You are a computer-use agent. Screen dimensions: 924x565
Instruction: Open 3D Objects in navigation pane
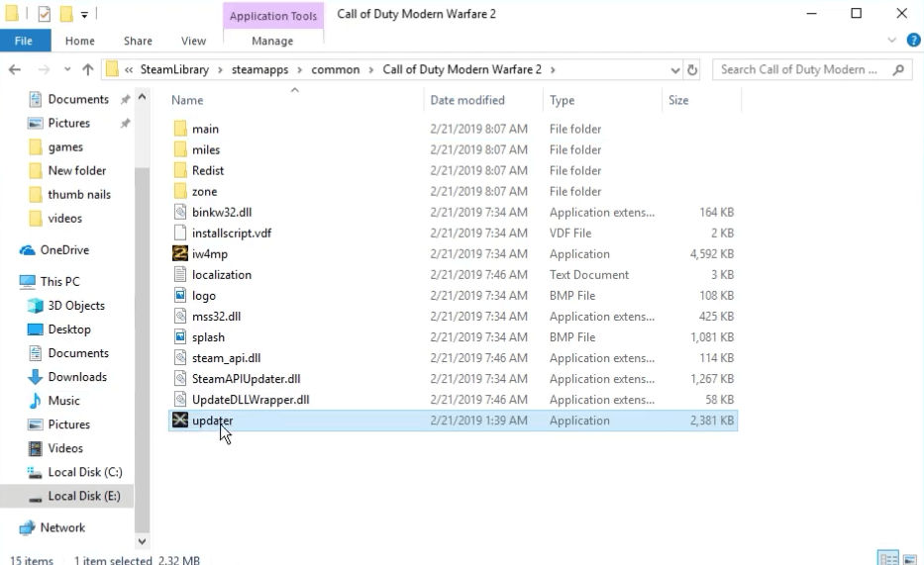(66, 306)
